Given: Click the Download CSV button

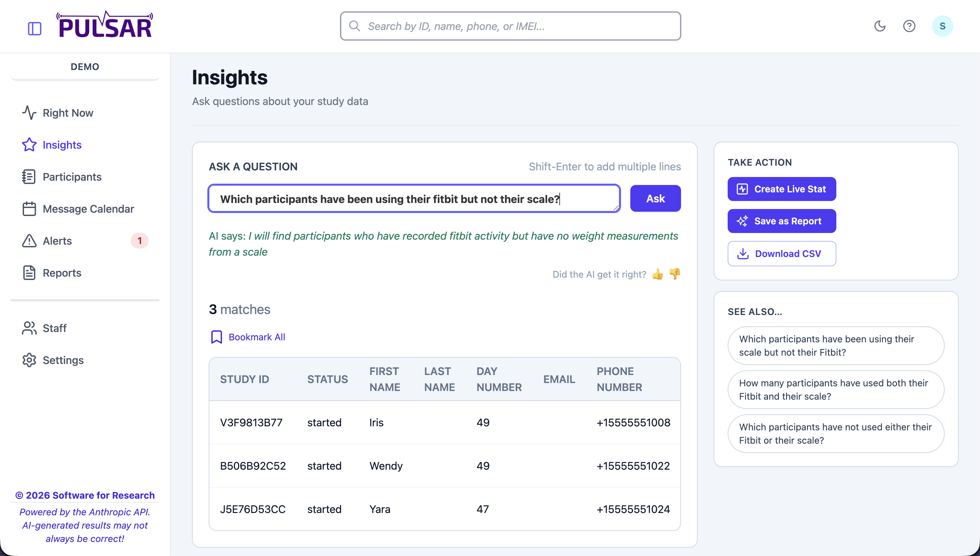Looking at the screenshot, I should click(x=781, y=253).
